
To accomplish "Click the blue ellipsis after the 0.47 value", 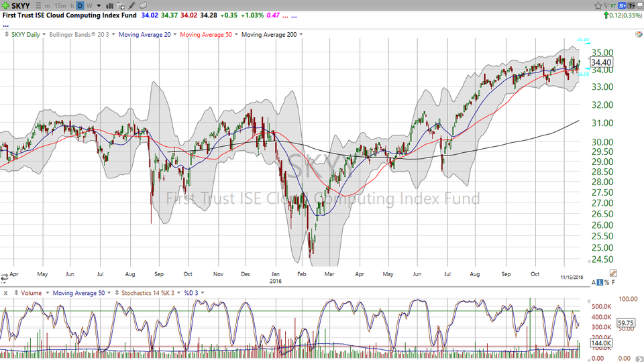I will 294,15.
